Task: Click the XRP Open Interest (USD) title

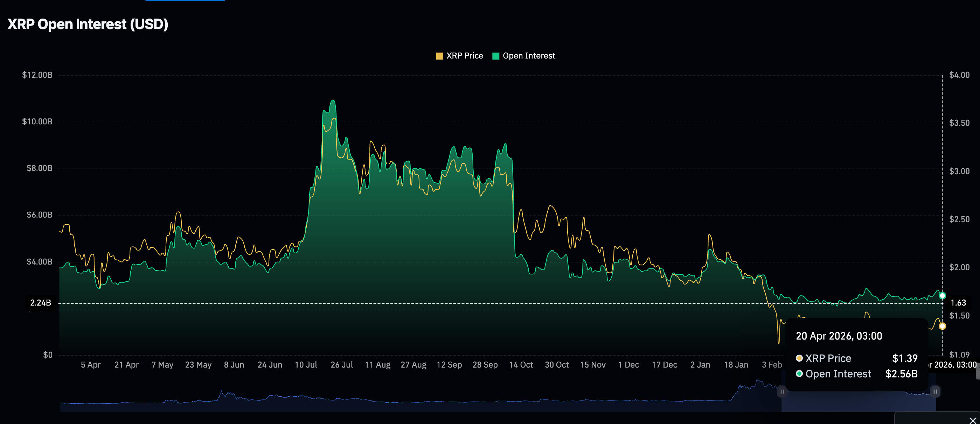Action: click(x=88, y=25)
